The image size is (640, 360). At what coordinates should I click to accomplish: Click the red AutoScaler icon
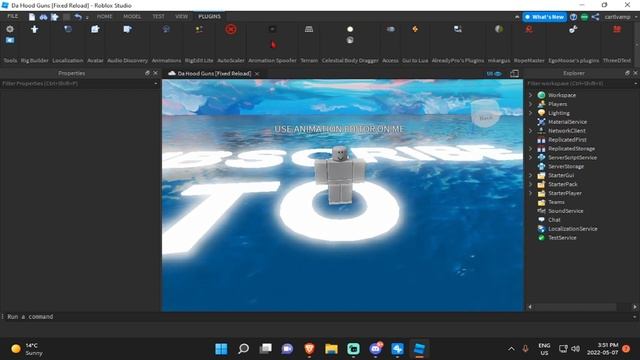(231, 29)
